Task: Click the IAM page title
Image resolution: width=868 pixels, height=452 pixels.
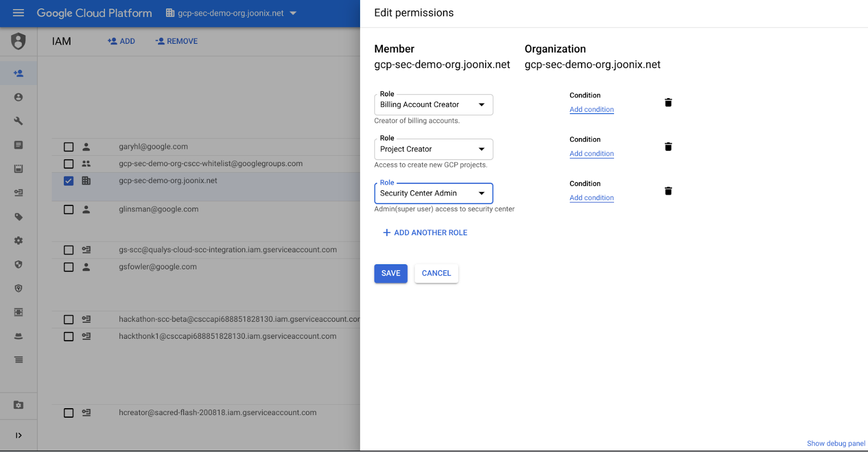Action: [61, 41]
